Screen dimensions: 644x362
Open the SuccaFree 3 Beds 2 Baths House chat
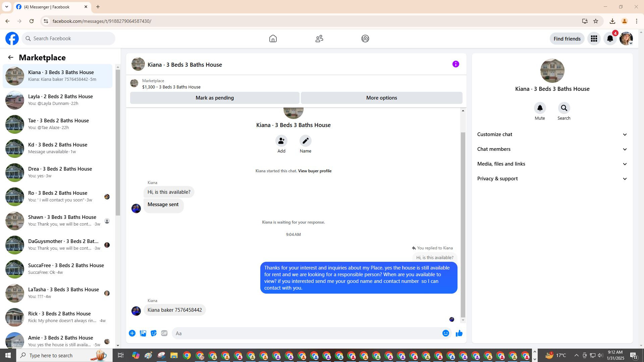58,269
